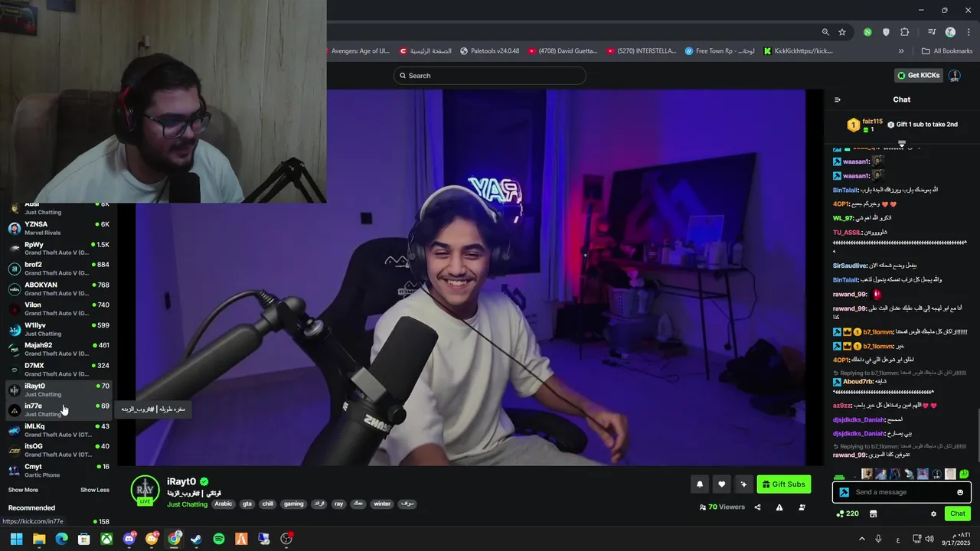This screenshot has height=551, width=980.
Task: Open the Paletools v24.0.48 bookmark
Action: pyautogui.click(x=490, y=51)
